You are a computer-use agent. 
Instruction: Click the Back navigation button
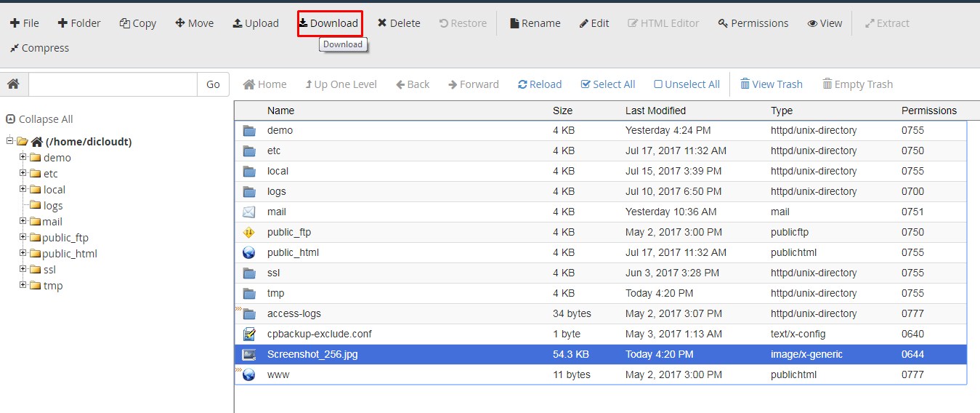pyautogui.click(x=413, y=84)
